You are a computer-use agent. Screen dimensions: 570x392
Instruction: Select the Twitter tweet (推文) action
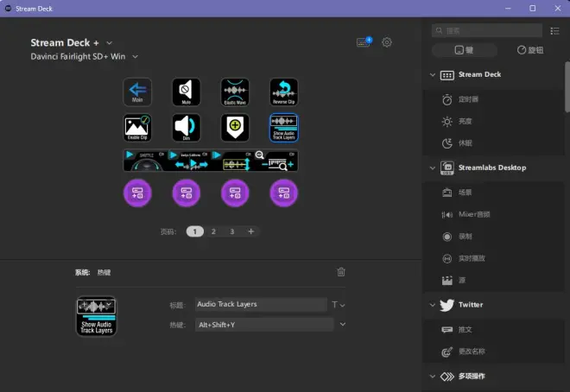494,330
